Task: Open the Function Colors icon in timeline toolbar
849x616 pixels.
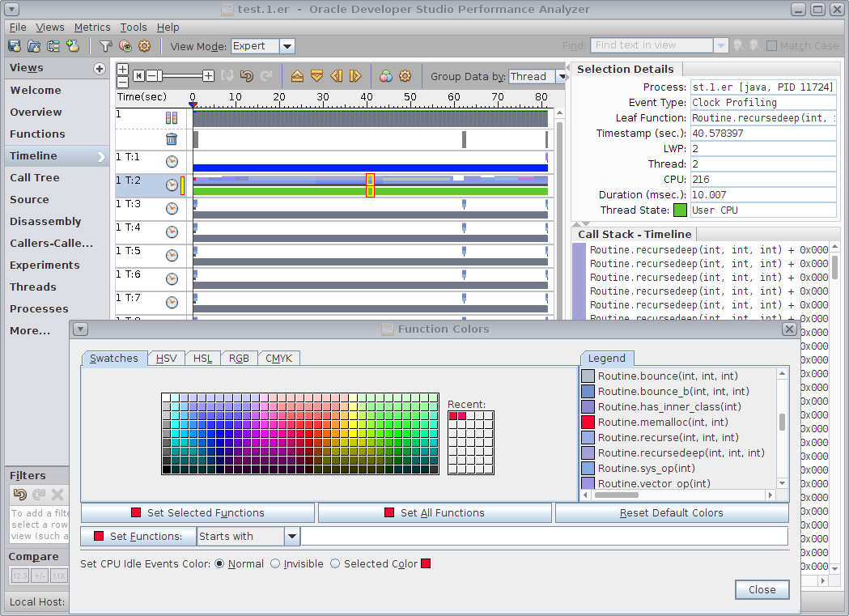Action: click(x=386, y=76)
